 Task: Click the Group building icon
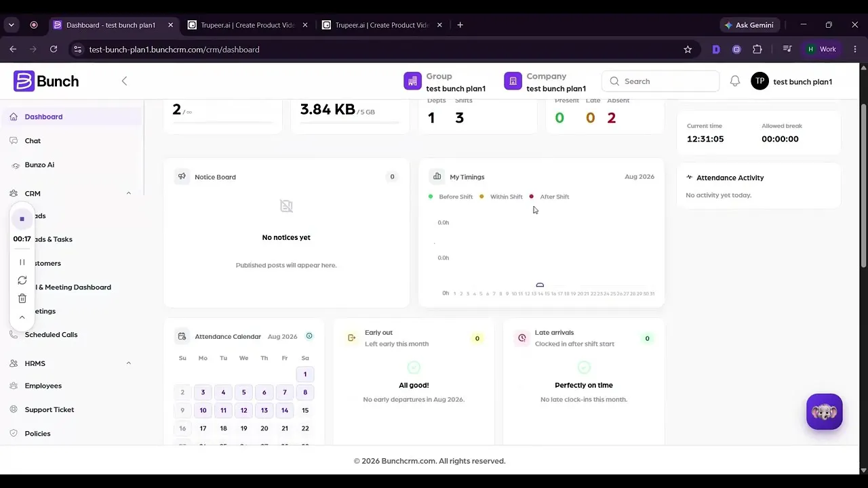point(412,81)
